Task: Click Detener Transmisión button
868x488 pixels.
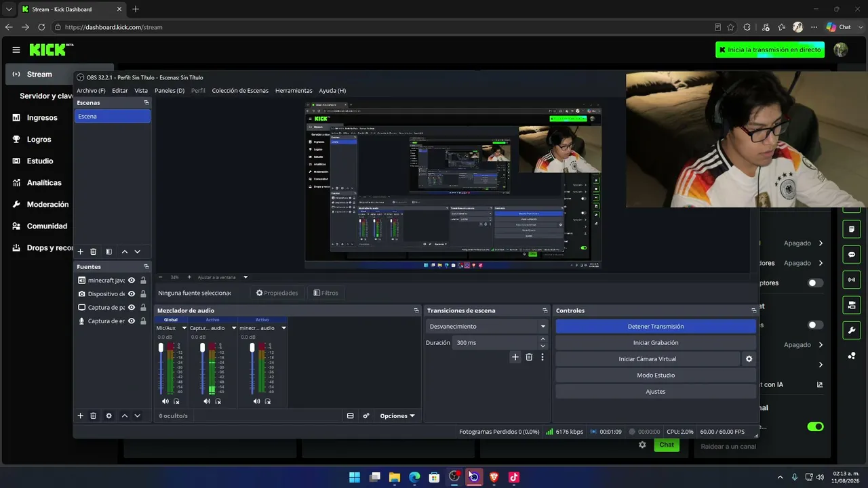Action: coord(656,327)
